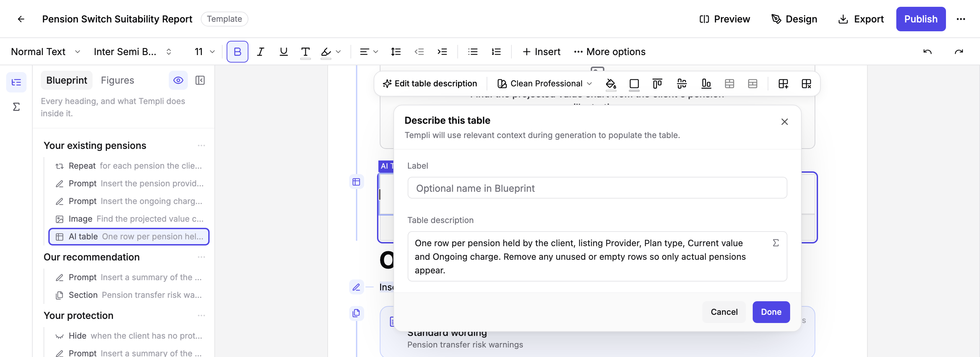This screenshot has height=357, width=980.
Task: Open table cell fill color
Action: tap(611, 84)
